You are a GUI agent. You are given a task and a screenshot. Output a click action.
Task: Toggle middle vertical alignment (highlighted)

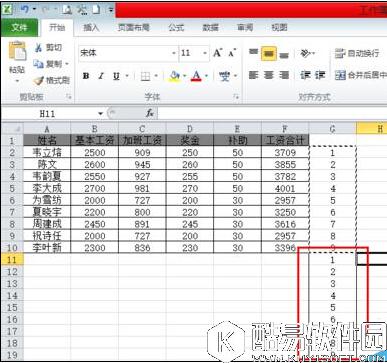(269, 53)
